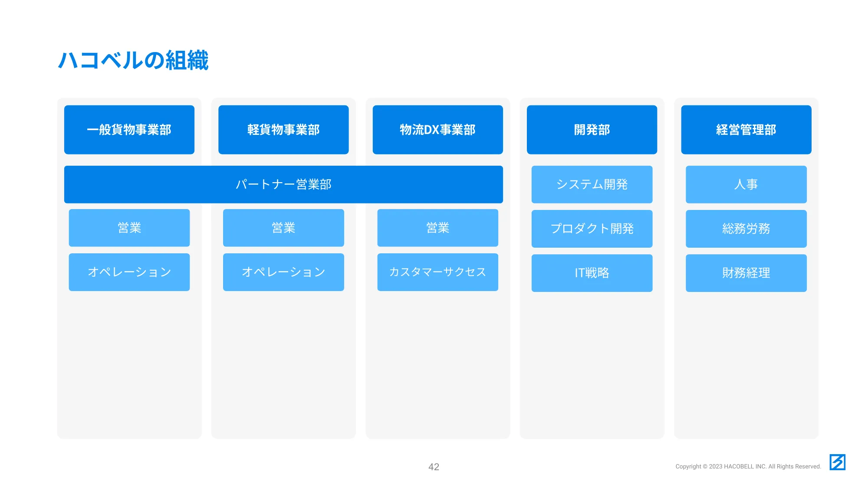
Task: Select the 軽貨物事業部 header box
Action: point(283,130)
